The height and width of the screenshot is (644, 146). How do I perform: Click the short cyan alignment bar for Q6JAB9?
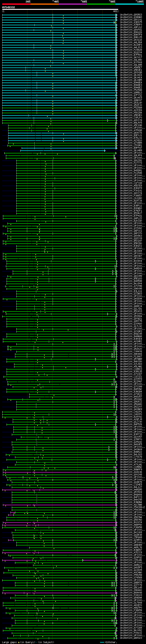coord(63,151)
